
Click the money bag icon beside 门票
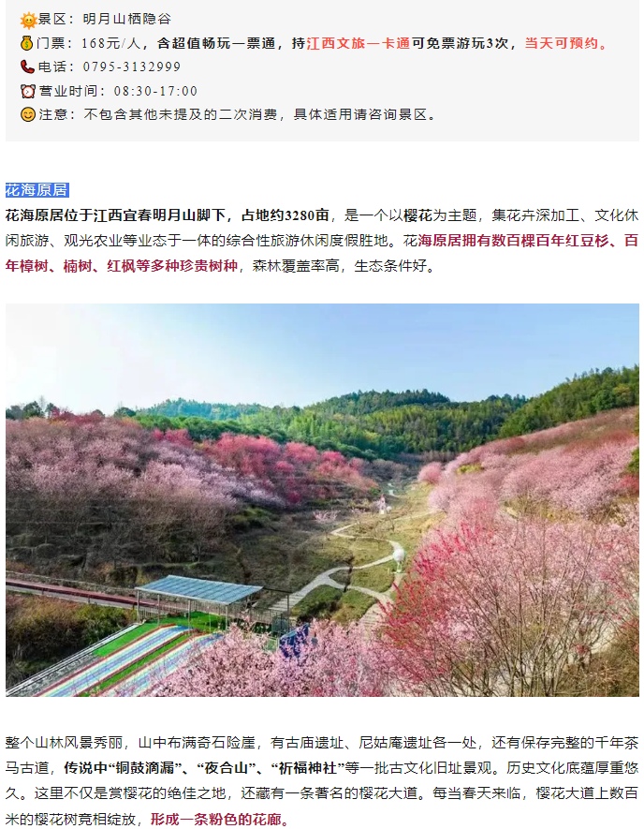click(x=27, y=43)
